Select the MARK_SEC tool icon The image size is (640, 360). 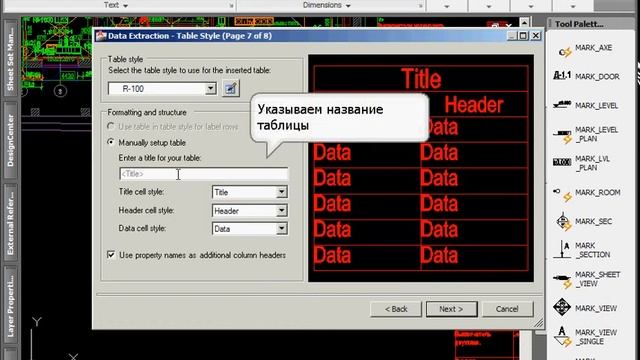click(x=563, y=222)
